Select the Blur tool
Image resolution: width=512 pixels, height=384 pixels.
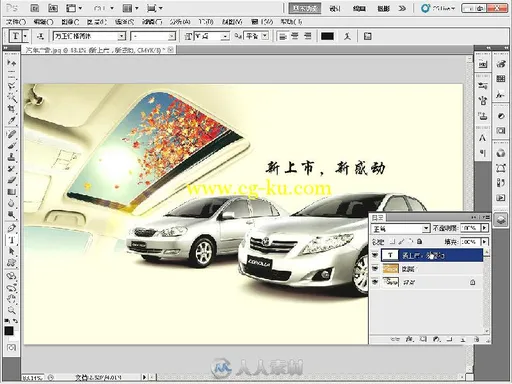point(12,203)
